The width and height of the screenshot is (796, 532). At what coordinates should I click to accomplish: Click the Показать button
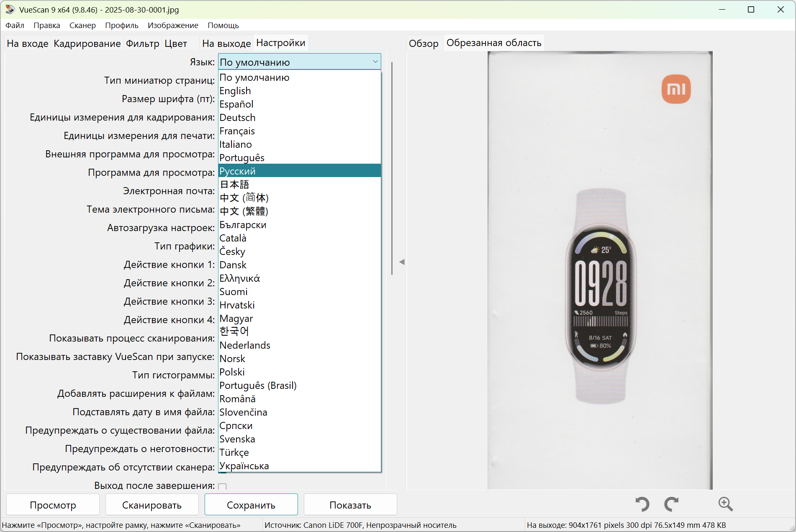pyautogui.click(x=350, y=505)
